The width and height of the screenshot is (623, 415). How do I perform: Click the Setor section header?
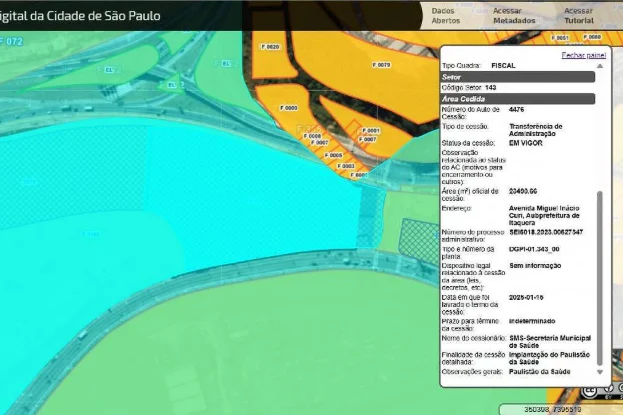click(x=518, y=77)
